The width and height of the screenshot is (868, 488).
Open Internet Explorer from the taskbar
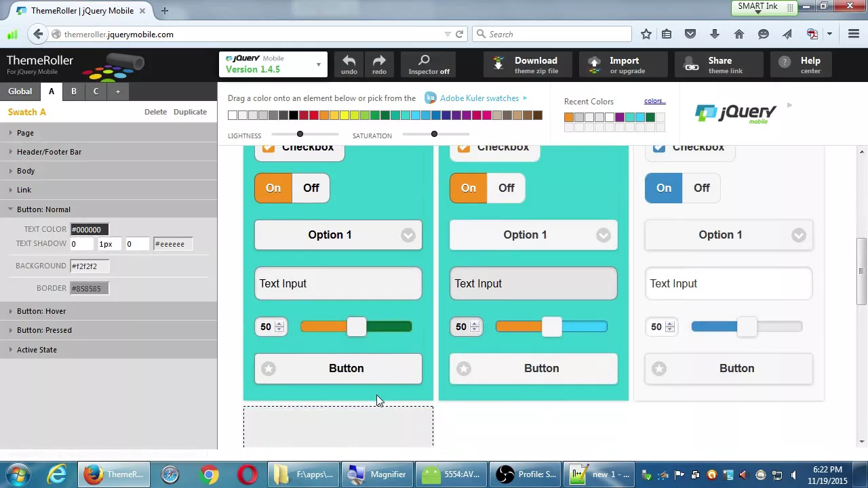[x=56, y=474]
